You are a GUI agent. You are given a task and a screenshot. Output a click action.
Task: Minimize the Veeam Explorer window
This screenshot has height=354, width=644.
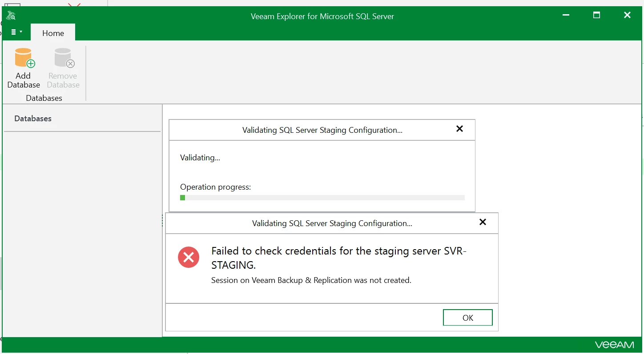pyautogui.click(x=566, y=15)
